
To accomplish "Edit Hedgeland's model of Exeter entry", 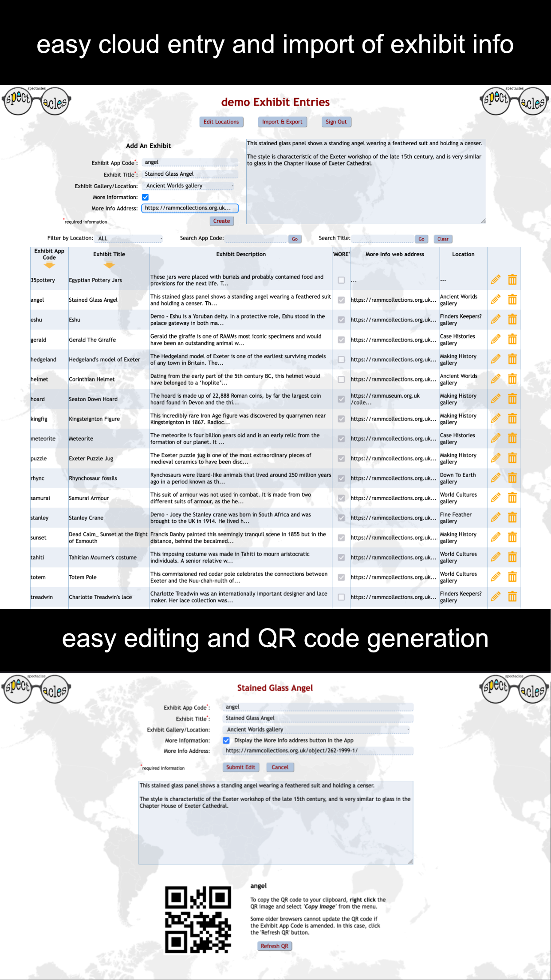I will 496,359.
